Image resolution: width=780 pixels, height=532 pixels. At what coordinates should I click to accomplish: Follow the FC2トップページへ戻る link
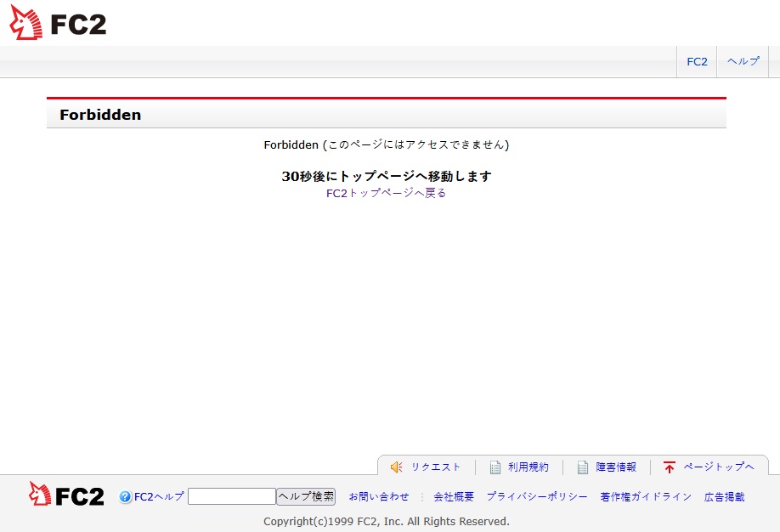[386, 193]
